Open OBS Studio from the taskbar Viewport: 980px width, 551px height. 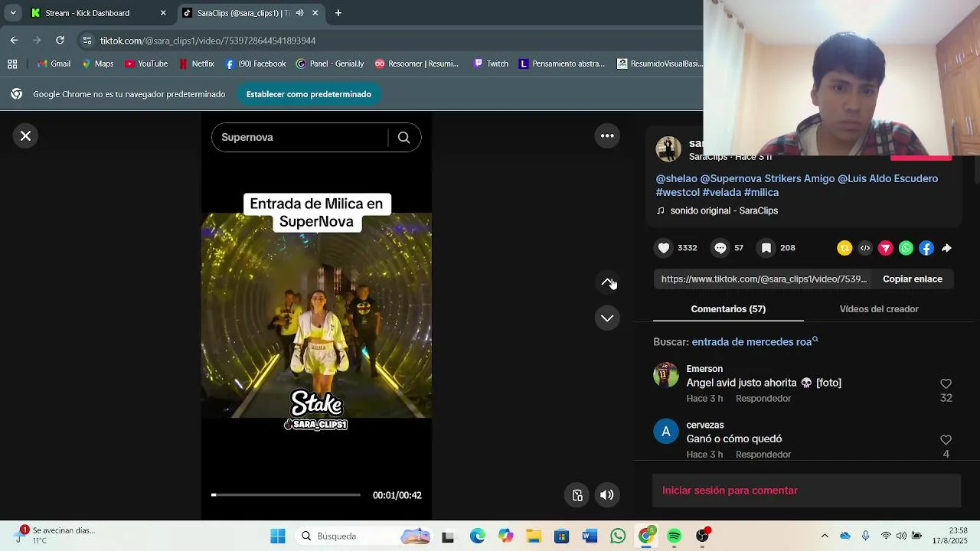pyautogui.click(x=703, y=536)
